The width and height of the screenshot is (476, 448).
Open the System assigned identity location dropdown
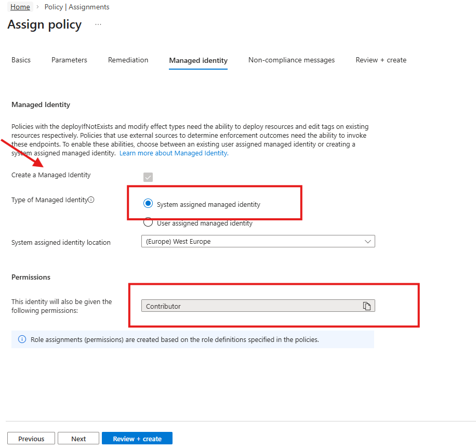coord(258,242)
